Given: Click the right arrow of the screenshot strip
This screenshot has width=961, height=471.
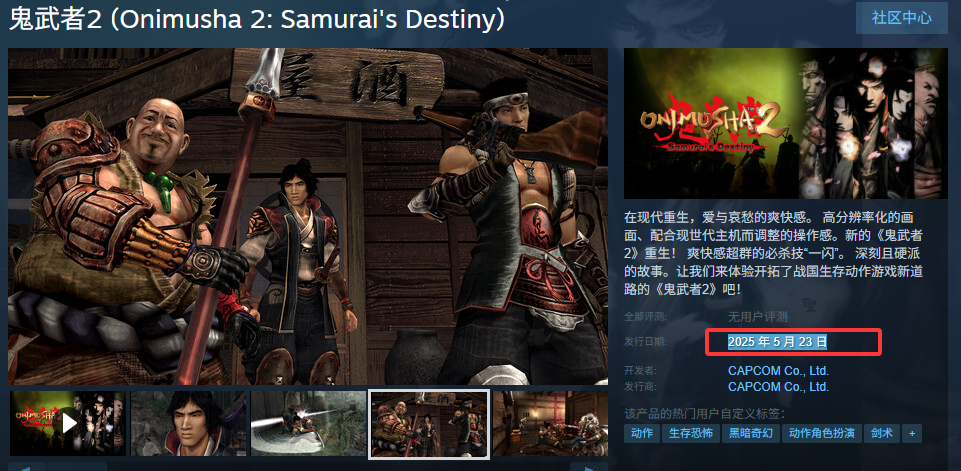Looking at the screenshot, I should pos(589,467).
